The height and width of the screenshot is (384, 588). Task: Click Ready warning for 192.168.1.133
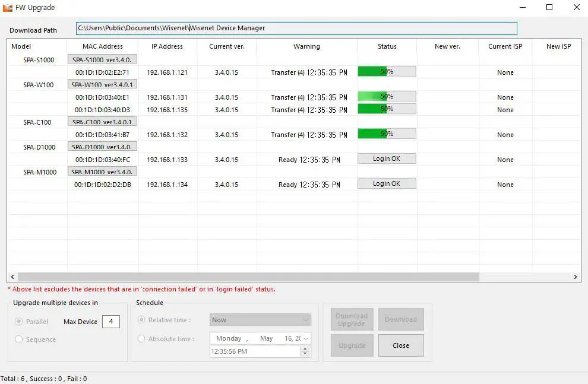(x=309, y=160)
